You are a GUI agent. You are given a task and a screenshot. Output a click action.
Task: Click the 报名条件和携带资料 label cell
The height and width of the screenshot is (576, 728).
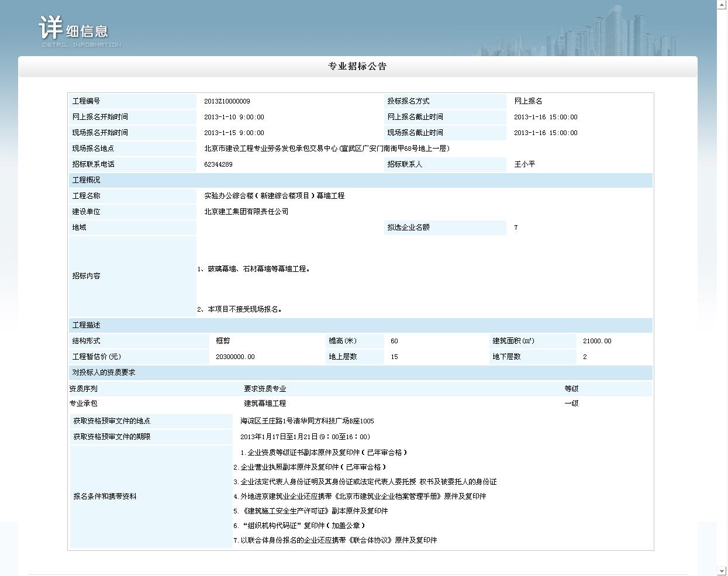click(x=105, y=496)
